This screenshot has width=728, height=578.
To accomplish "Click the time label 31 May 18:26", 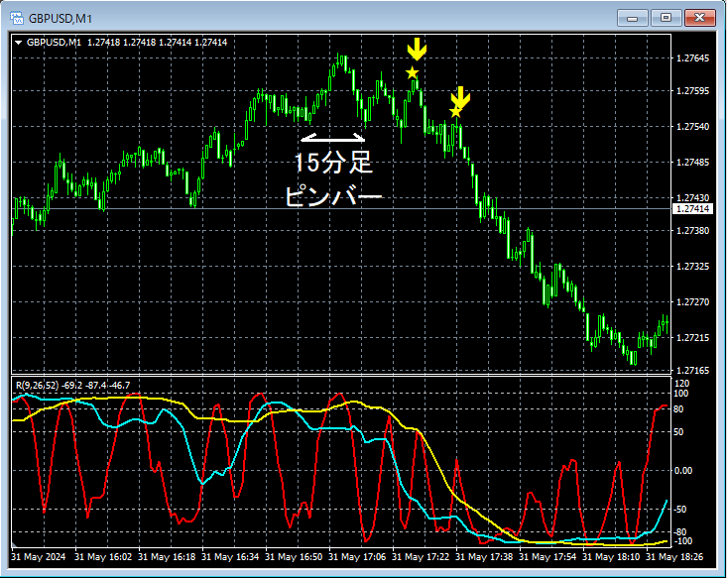I will click(x=674, y=556).
